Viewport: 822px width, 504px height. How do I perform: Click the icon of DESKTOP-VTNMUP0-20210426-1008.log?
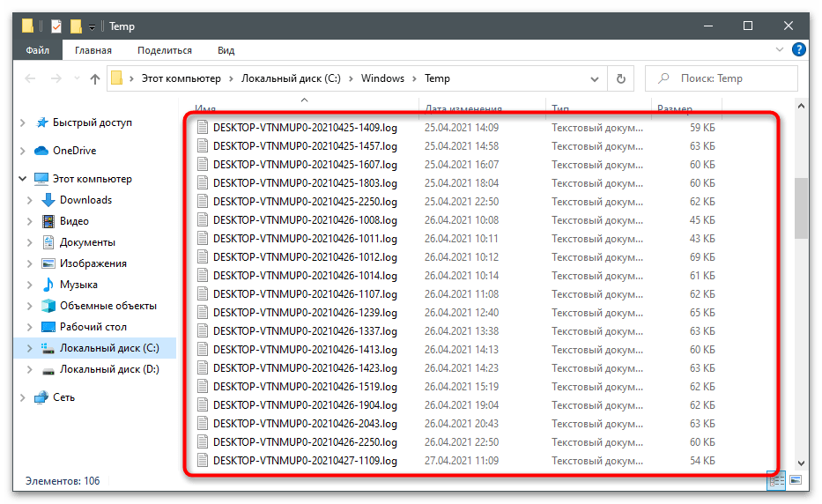click(203, 220)
